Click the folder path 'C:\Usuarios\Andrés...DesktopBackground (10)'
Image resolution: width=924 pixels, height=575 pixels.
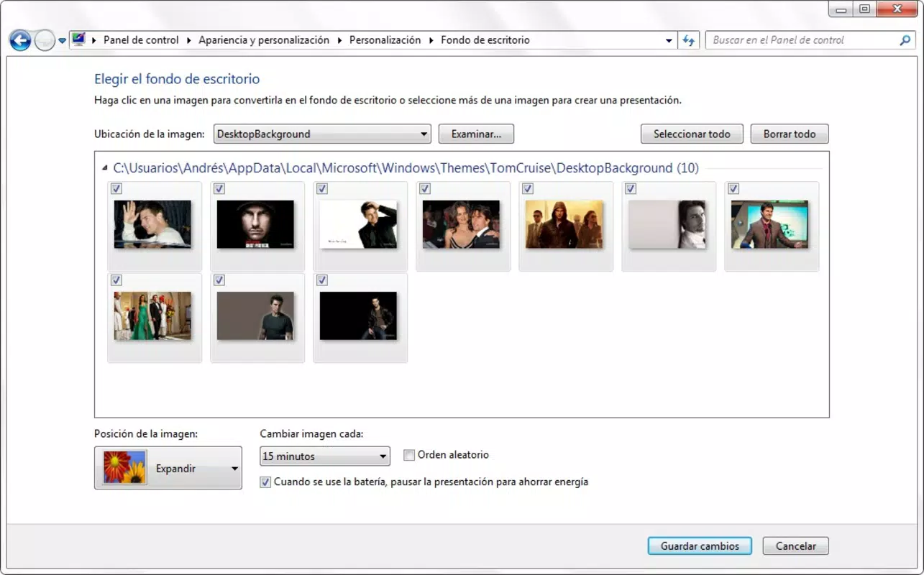point(406,168)
